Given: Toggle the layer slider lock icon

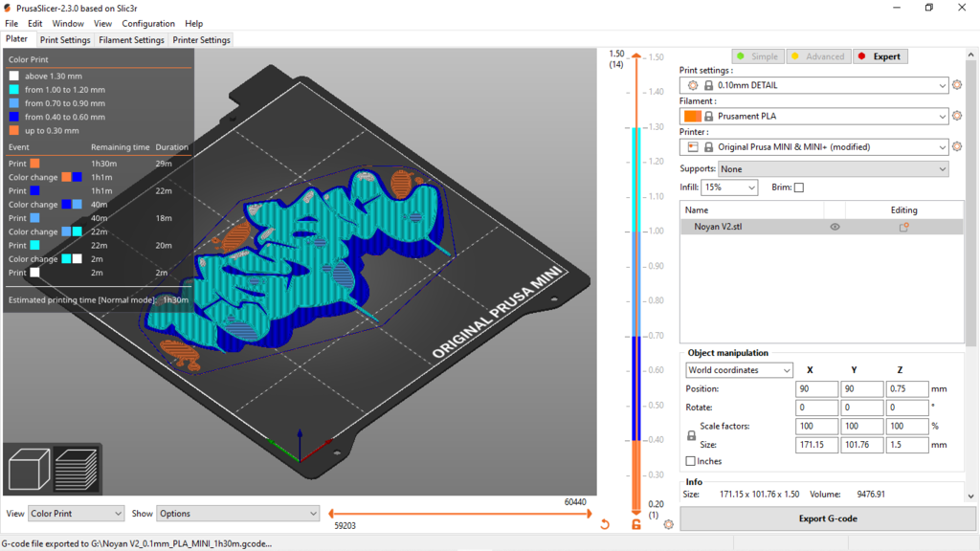Looking at the screenshot, I should point(636,524).
